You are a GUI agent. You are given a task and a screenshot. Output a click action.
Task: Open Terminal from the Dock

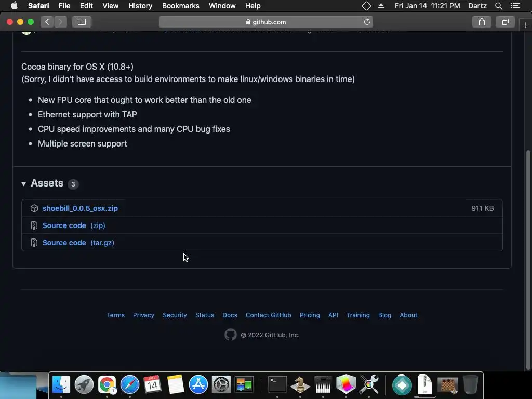click(x=277, y=385)
